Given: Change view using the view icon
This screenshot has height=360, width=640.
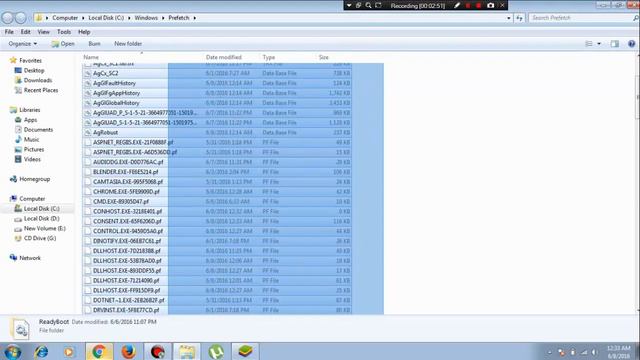Looking at the screenshot, I should pyautogui.click(x=589, y=44).
